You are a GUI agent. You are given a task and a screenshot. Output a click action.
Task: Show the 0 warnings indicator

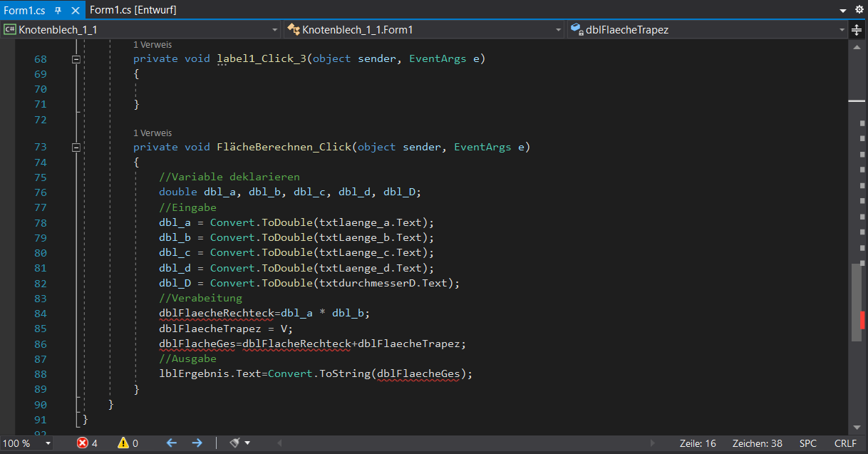(128, 443)
